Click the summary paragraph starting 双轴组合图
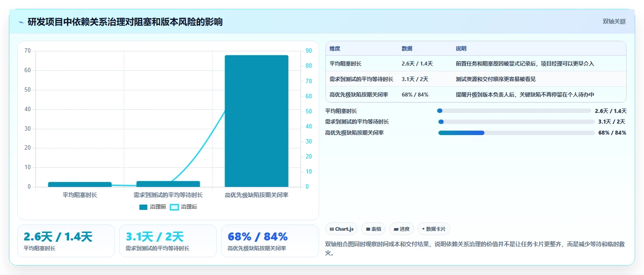This screenshot has width=644, height=275. [x=475, y=248]
